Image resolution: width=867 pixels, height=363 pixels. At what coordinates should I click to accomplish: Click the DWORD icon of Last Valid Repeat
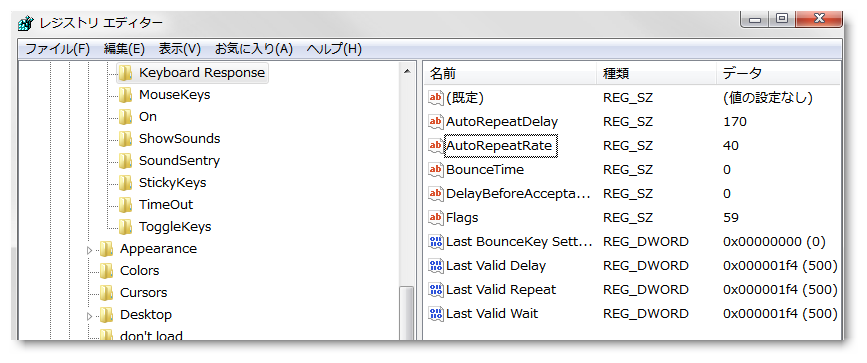click(x=436, y=290)
